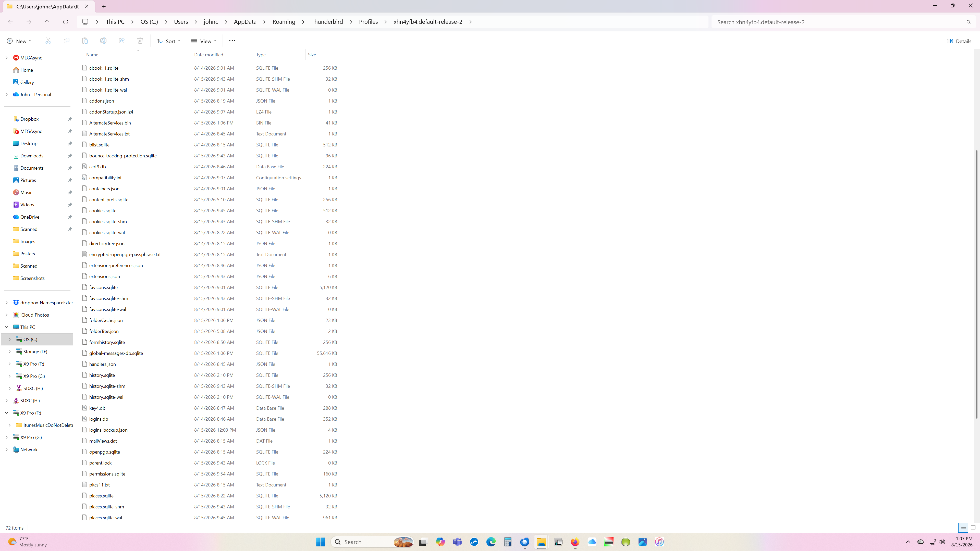Screen dimensions: 980x551
Task: Open the New dropdown menu
Action: (19, 41)
